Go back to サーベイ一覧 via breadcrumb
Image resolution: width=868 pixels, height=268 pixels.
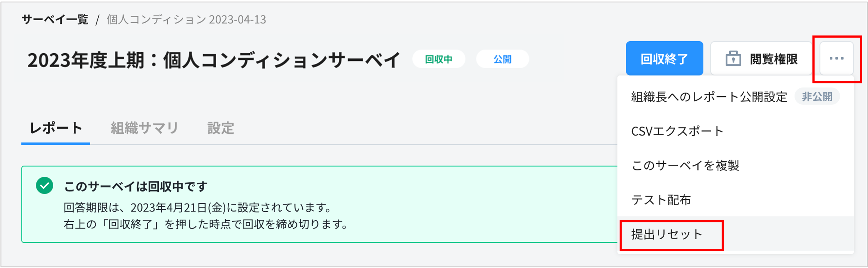[55, 19]
